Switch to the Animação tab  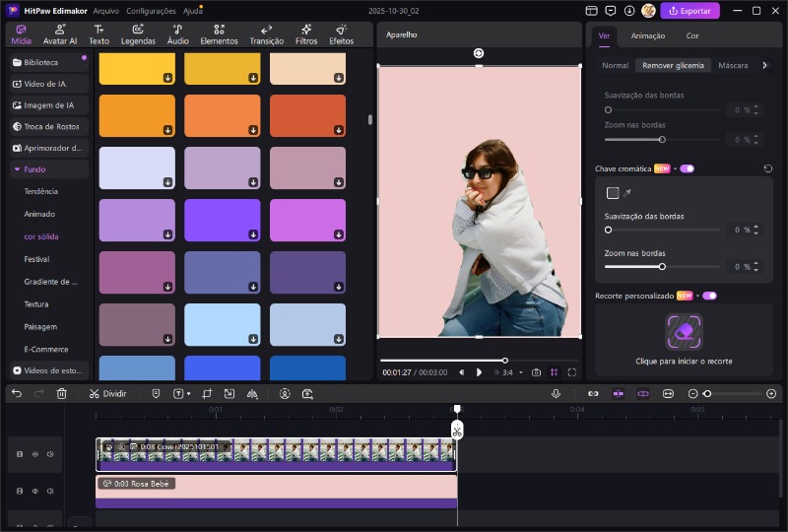coord(647,35)
